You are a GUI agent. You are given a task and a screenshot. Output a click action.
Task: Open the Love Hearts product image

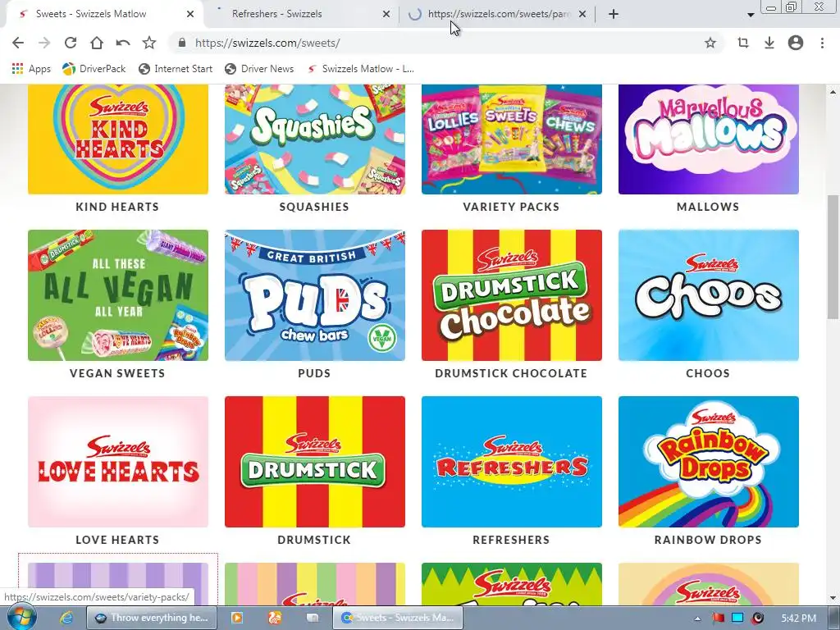click(x=118, y=462)
